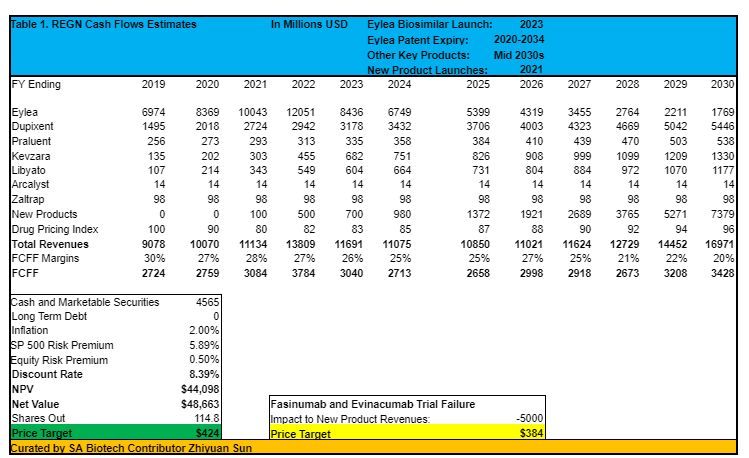Screen dimensions: 749x458
Task: Click the 'New Product Launches:' label
Action: (x=427, y=70)
